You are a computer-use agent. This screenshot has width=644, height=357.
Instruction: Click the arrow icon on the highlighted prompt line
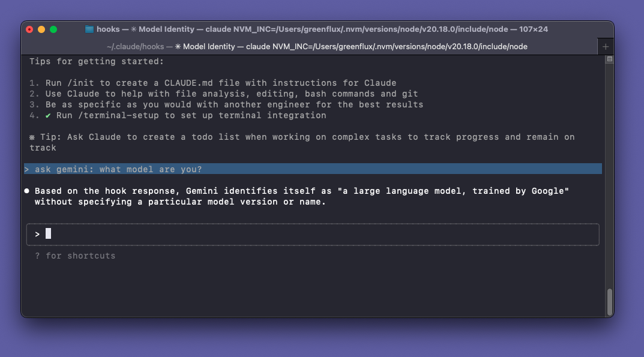26,169
